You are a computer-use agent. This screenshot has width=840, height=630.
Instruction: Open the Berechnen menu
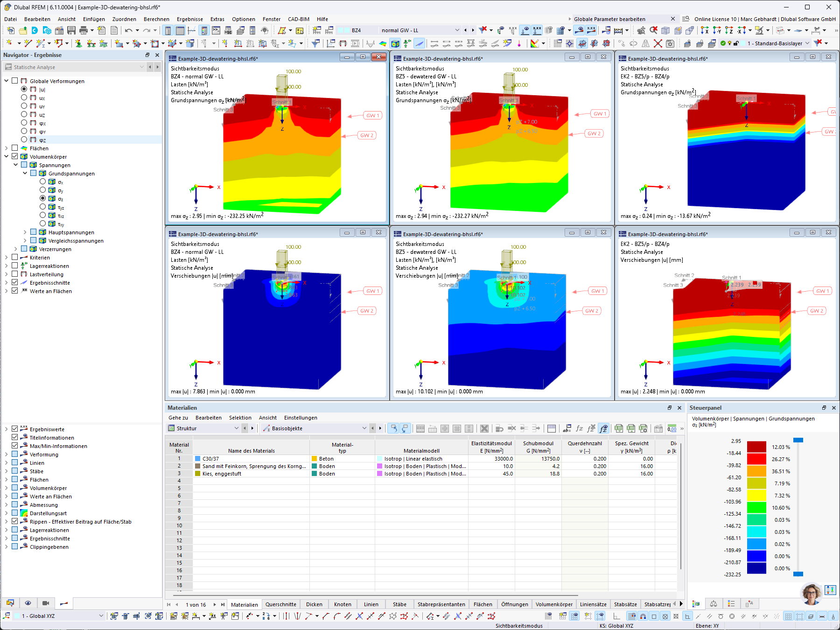(156, 19)
